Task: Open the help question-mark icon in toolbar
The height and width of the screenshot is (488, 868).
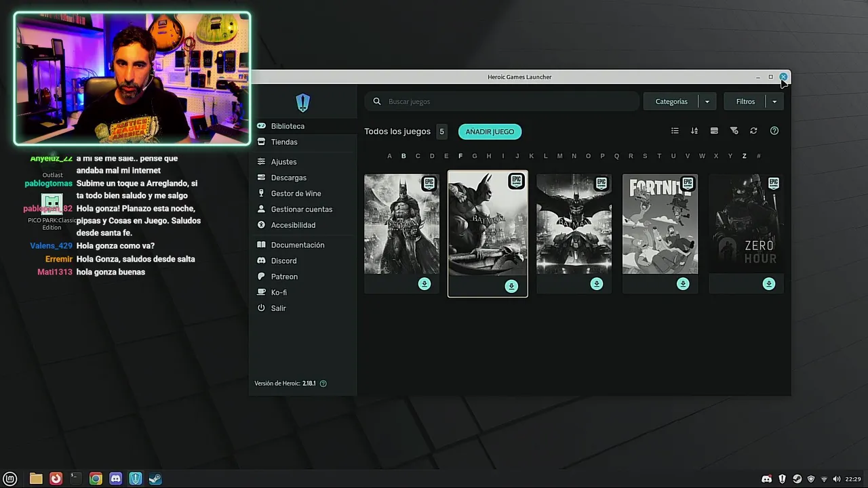Action: pos(774,131)
